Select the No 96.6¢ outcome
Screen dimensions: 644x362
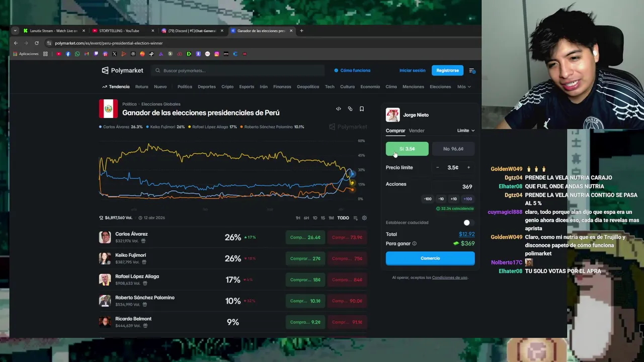tap(453, 149)
